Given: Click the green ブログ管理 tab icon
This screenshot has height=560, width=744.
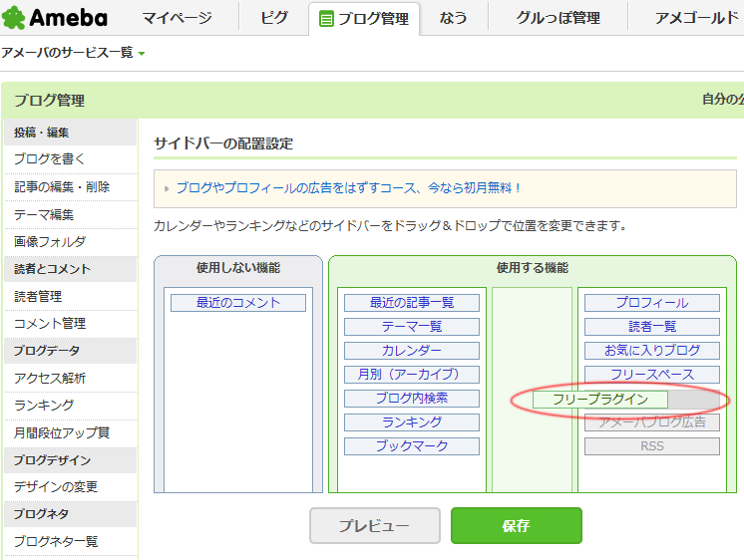Looking at the screenshot, I should point(326,20).
